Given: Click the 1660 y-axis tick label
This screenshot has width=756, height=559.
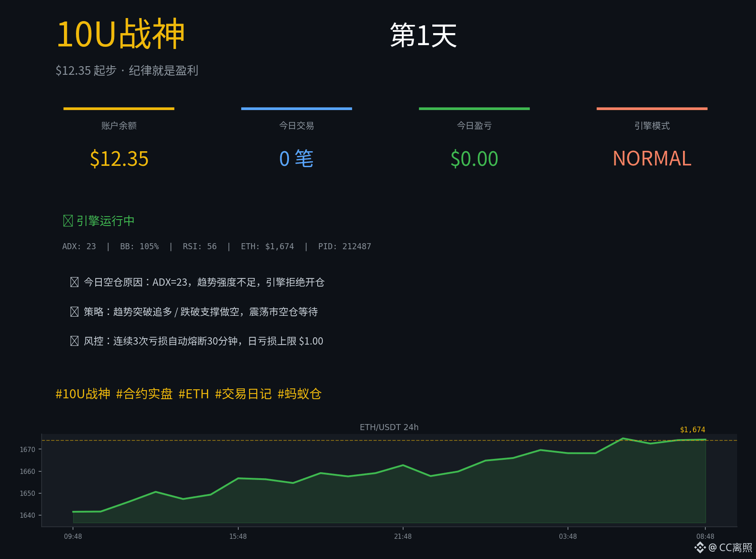Looking at the screenshot, I should point(27,471).
